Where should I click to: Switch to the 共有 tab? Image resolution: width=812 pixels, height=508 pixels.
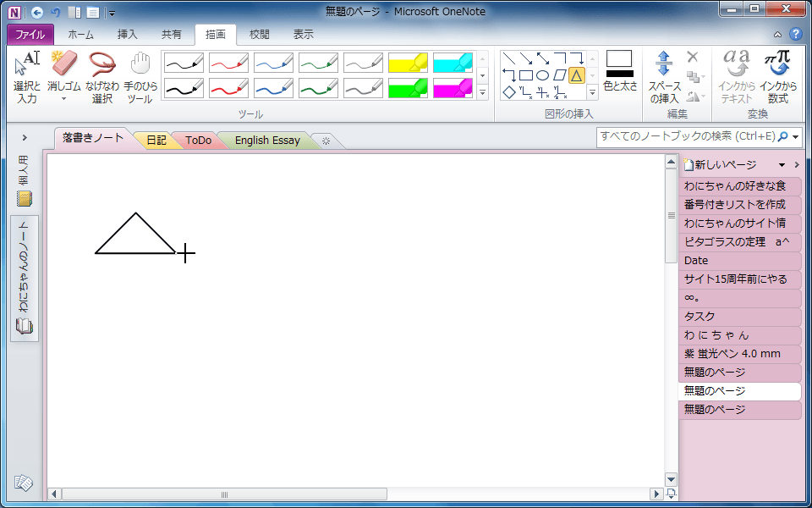coord(172,35)
